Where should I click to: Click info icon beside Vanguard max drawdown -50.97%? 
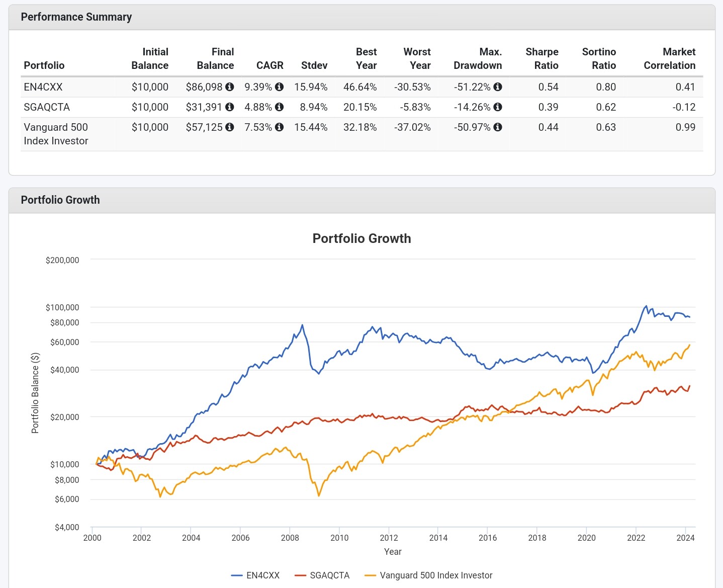(497, 127)
